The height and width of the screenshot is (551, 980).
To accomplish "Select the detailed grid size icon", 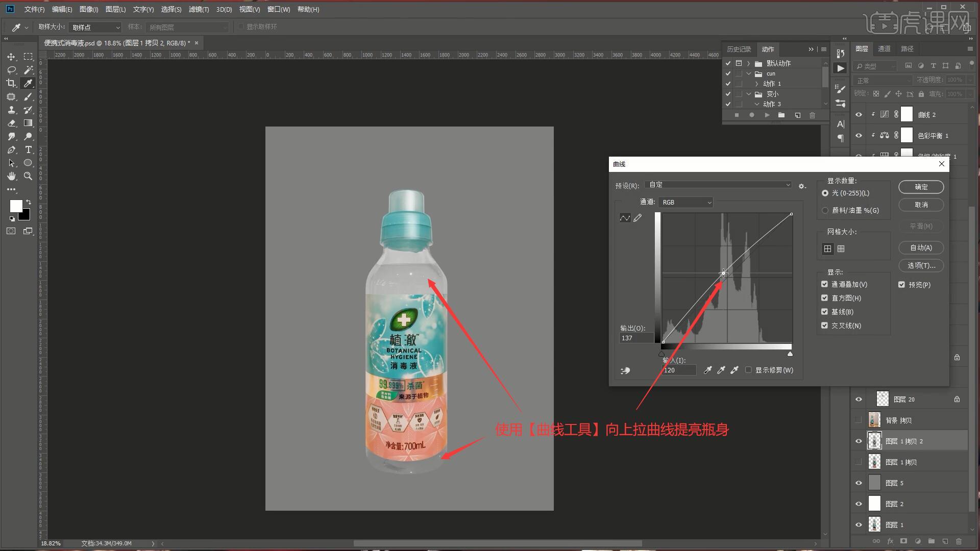I will (841, 249).
